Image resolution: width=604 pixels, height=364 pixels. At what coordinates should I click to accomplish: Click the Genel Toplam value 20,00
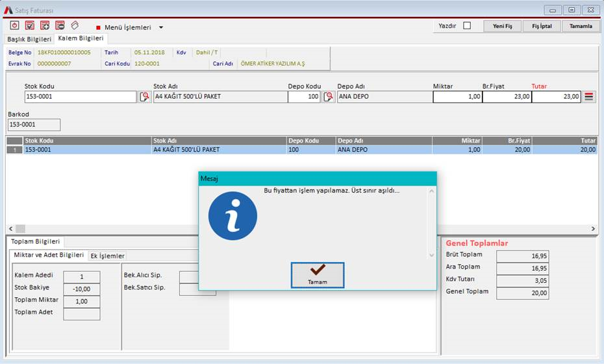522,293
